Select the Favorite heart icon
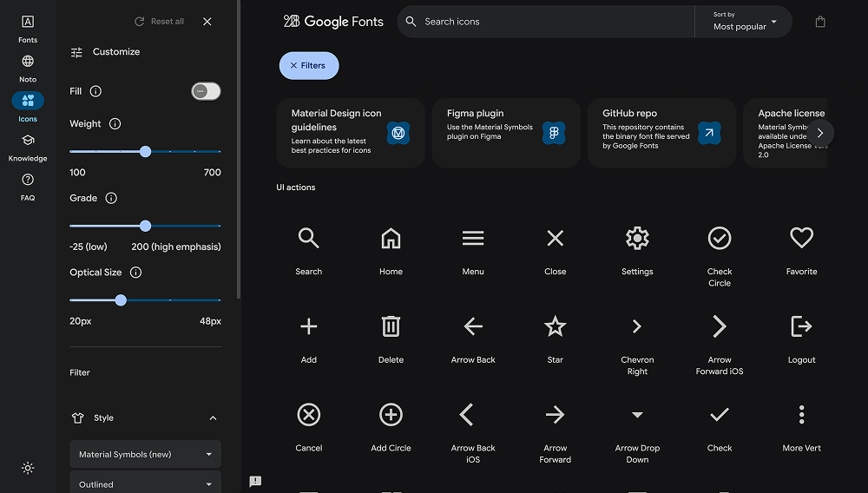Image resolution: width=868 pixels, height=493 pixels. 801,237
